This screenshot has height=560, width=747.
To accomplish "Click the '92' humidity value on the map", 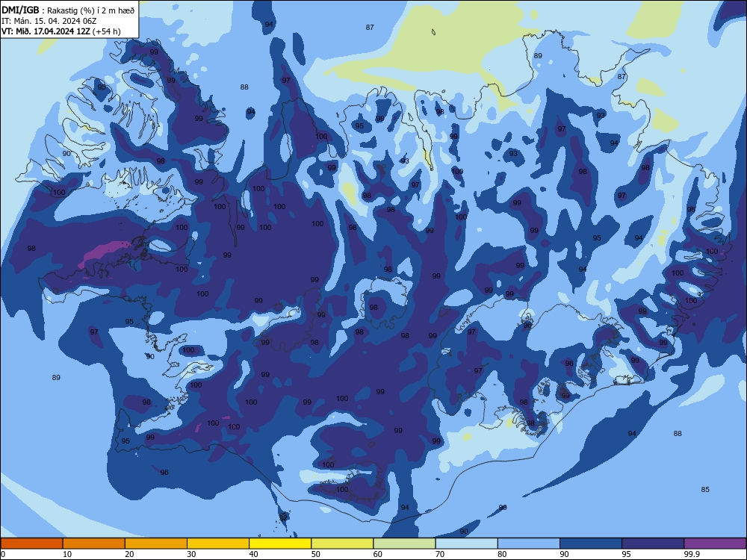I will [x=283, y=517].
